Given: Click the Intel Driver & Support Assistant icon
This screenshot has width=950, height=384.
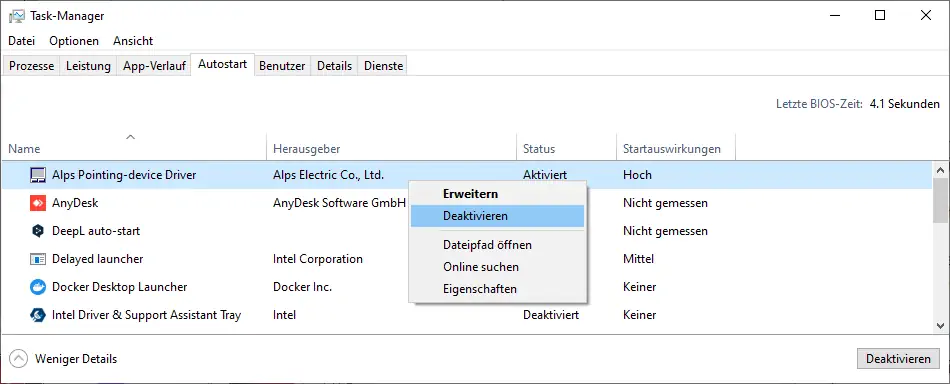Looking at the screenshot, I should (x=38, y=314).
